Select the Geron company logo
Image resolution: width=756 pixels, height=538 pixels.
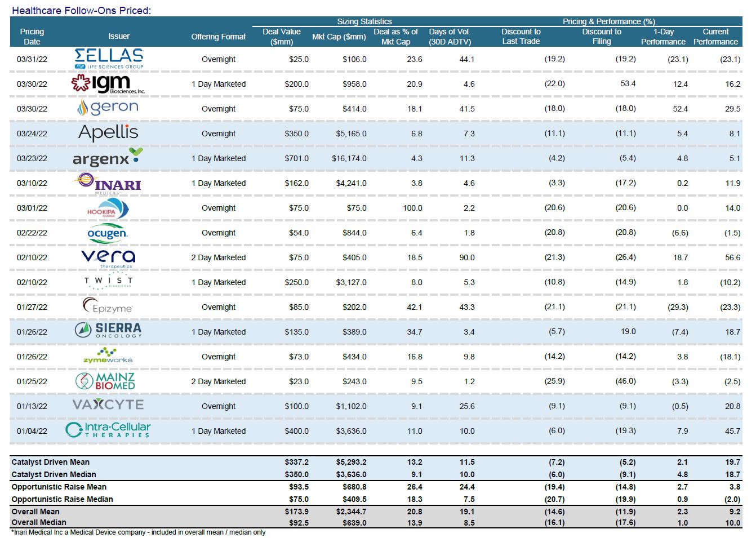click(108, 108)
